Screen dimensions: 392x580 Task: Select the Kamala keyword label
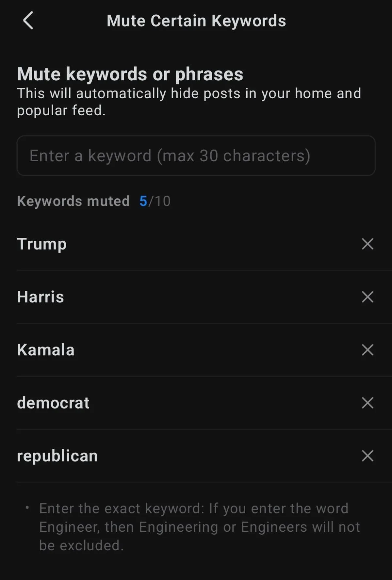coord(46,350)
